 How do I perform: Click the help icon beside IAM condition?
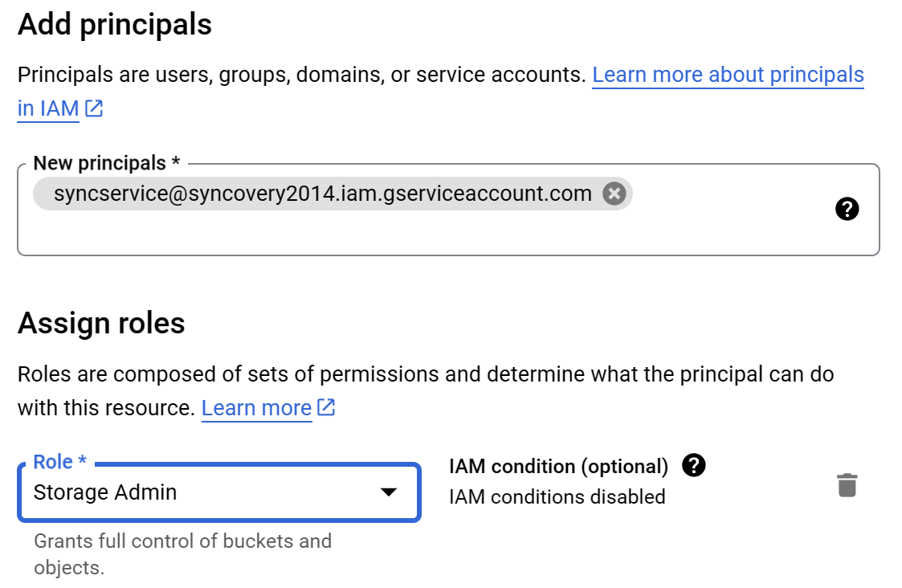tap(694, 465)
